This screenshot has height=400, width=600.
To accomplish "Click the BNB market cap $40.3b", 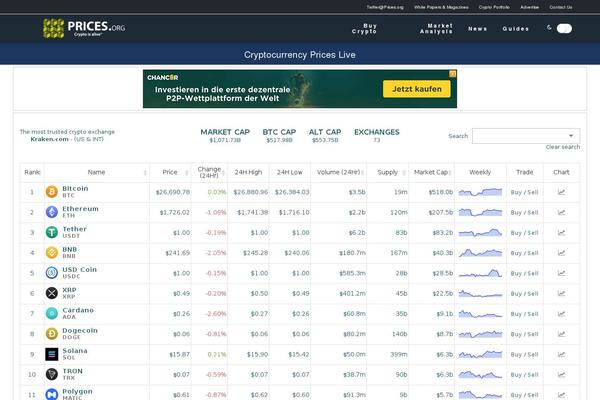I will point(443,253).
